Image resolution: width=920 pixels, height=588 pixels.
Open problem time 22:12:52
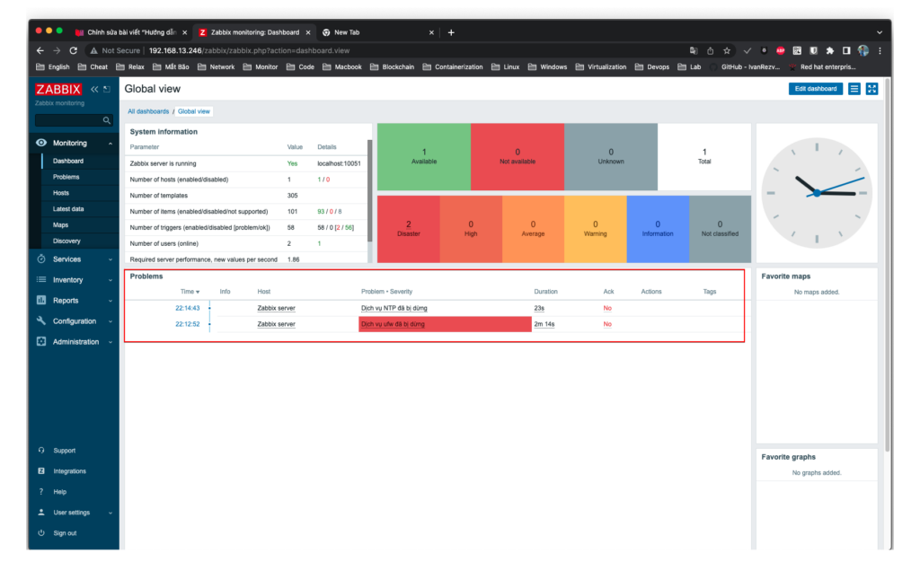coord(187,324)
